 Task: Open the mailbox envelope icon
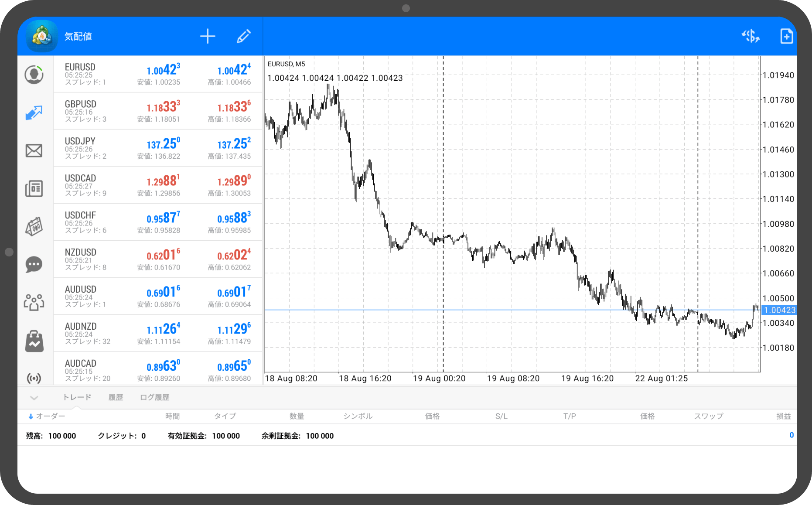pyautogui.click(x=34, y=151)
